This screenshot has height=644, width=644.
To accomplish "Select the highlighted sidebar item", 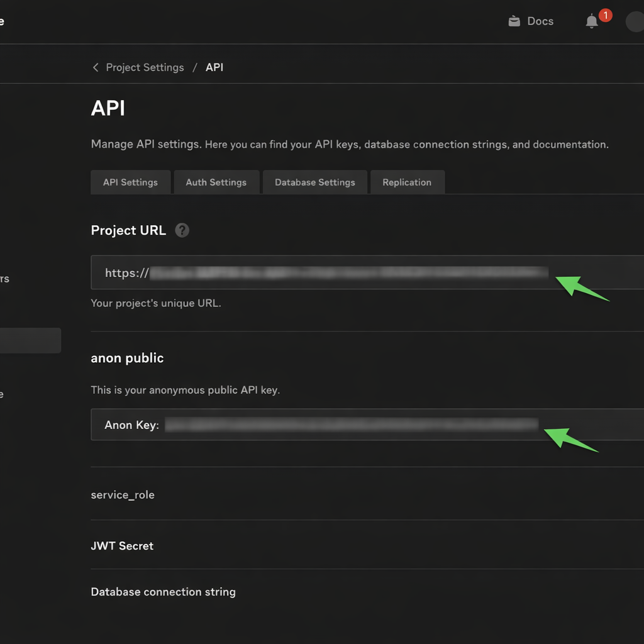I will click(30, 340).
